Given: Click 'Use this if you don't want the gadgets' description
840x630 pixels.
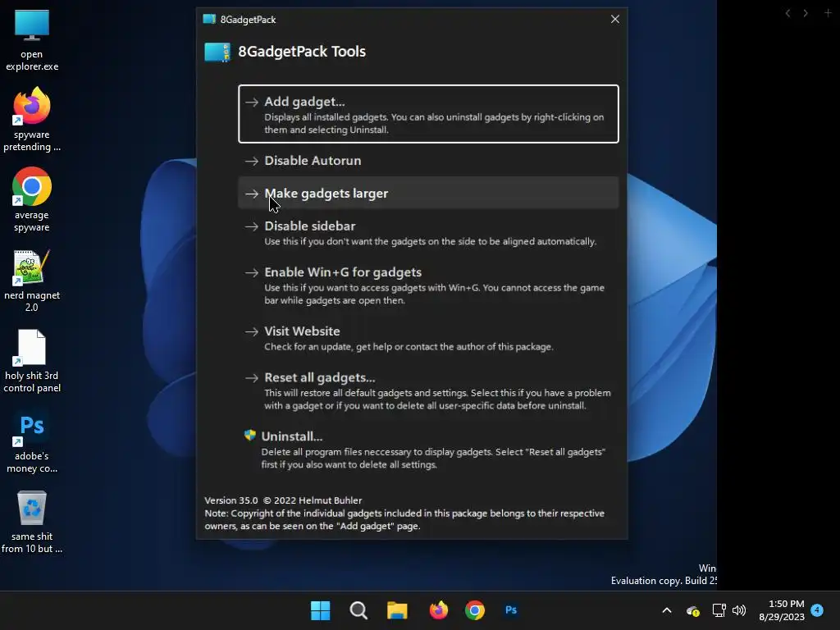Looking at the screenshot, I should pyautogui.click(x=430, y=242).
